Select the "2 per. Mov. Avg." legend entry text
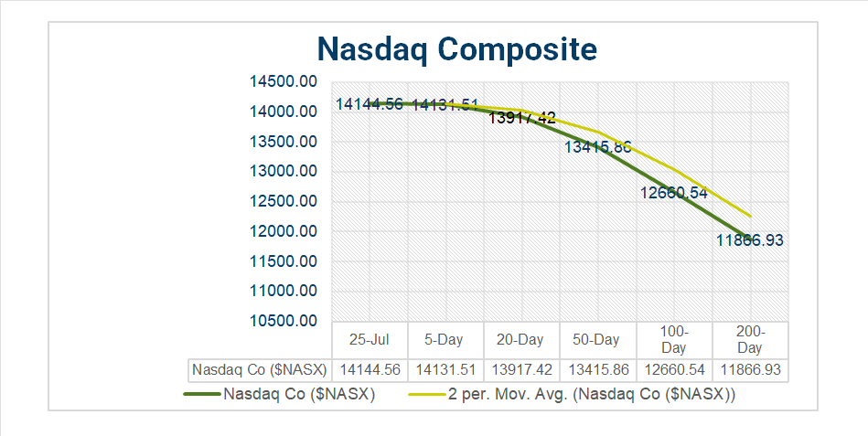868x436 pixels. (595, 395)
